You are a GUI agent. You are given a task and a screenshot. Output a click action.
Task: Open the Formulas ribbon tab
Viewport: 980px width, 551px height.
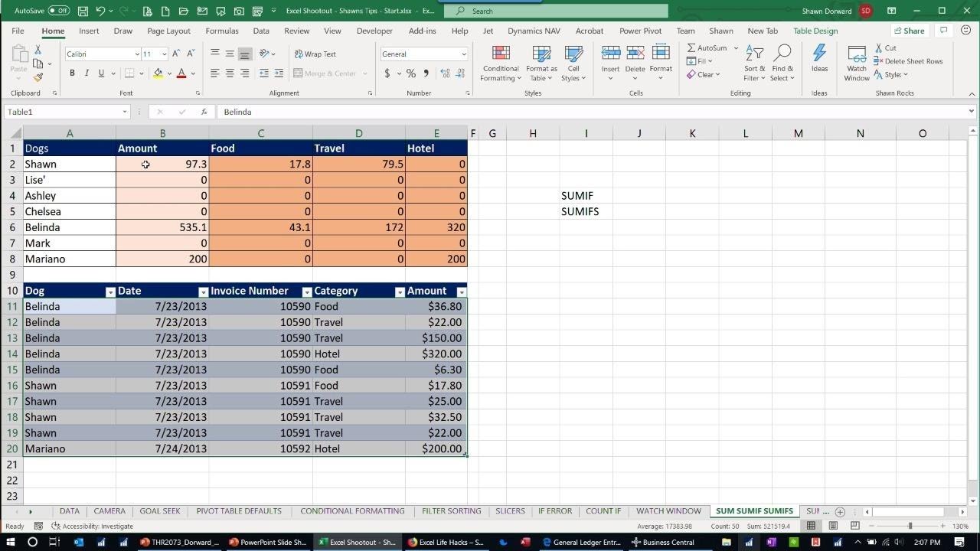[x=222, y=31]
